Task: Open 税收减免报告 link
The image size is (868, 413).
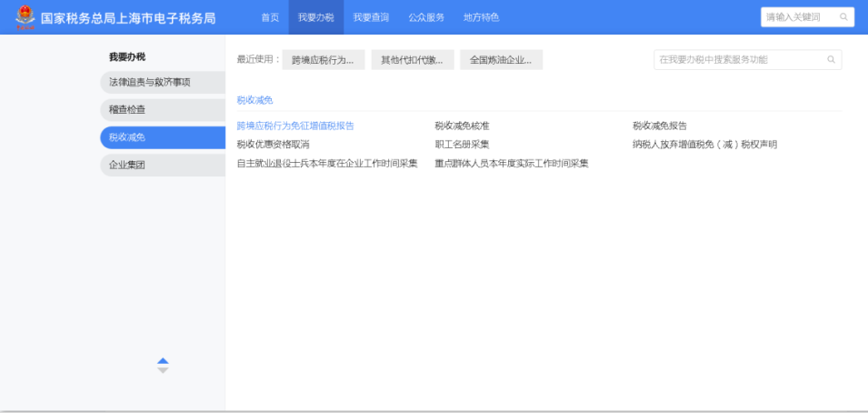Action: (x=660, y=126)
